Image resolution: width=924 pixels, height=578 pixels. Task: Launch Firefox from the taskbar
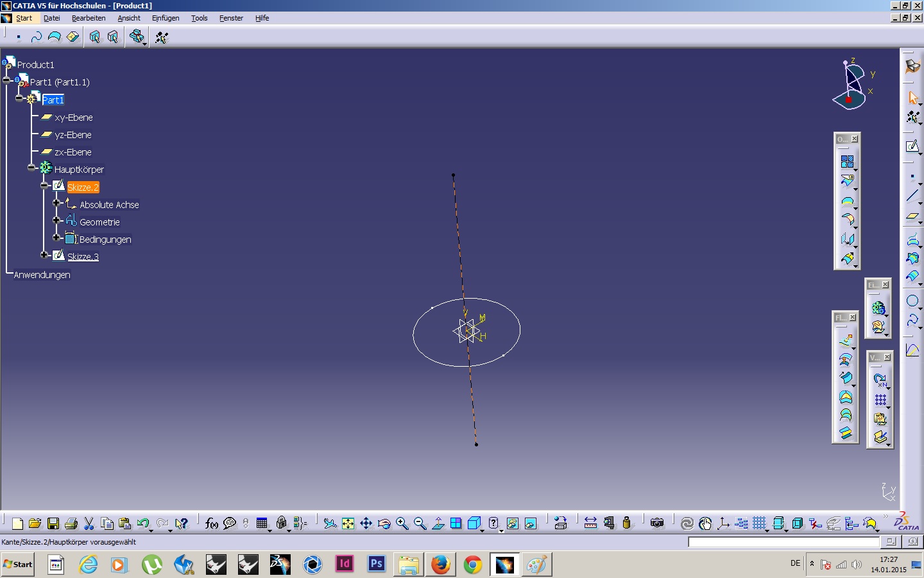coord(441,565)
